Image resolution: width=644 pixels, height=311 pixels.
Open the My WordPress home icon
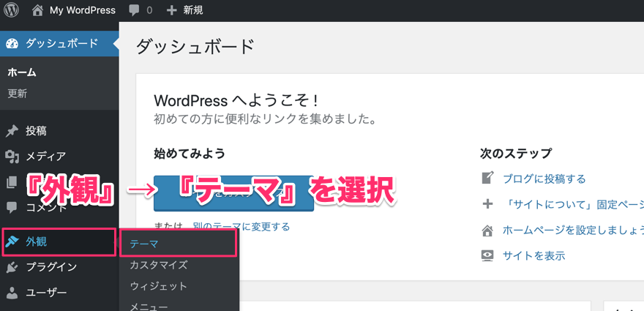tap(37, 10)
